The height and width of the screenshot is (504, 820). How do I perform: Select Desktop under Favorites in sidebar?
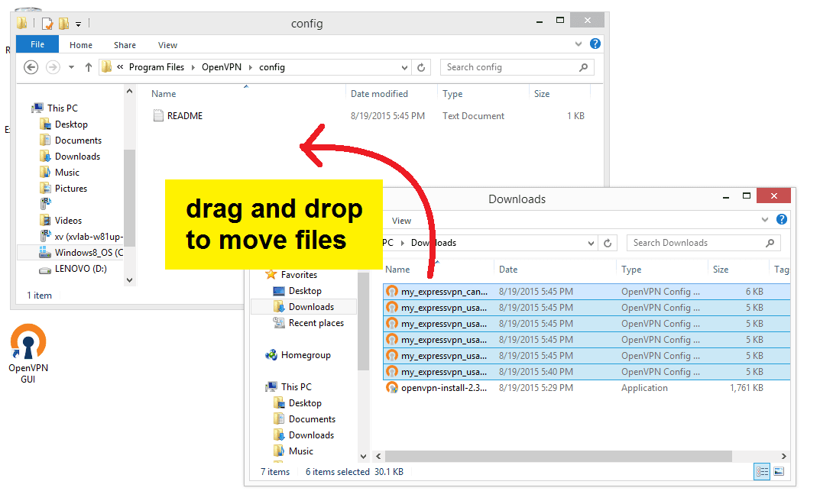297,291
